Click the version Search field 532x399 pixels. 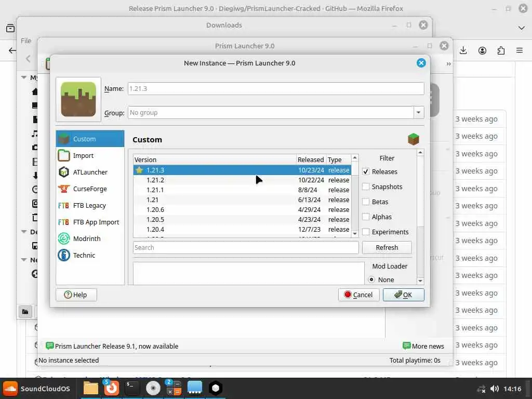(246, 247)
